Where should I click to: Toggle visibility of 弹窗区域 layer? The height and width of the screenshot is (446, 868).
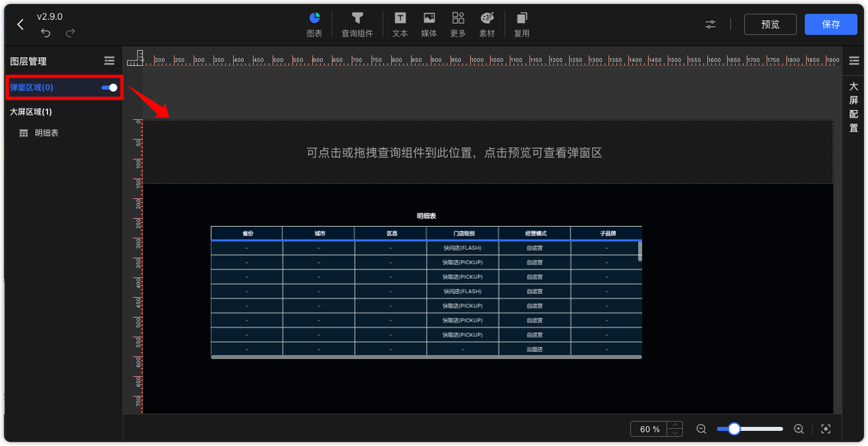click(108, 88)
